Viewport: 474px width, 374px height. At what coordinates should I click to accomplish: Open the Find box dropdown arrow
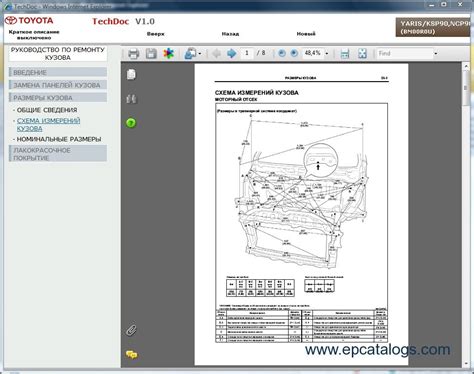436,54
